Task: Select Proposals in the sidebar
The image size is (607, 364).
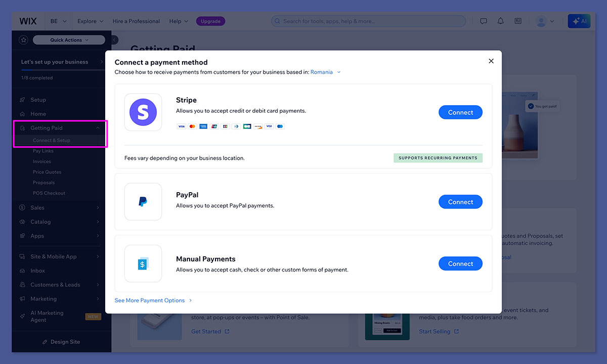Action: (x=44, y=183)
